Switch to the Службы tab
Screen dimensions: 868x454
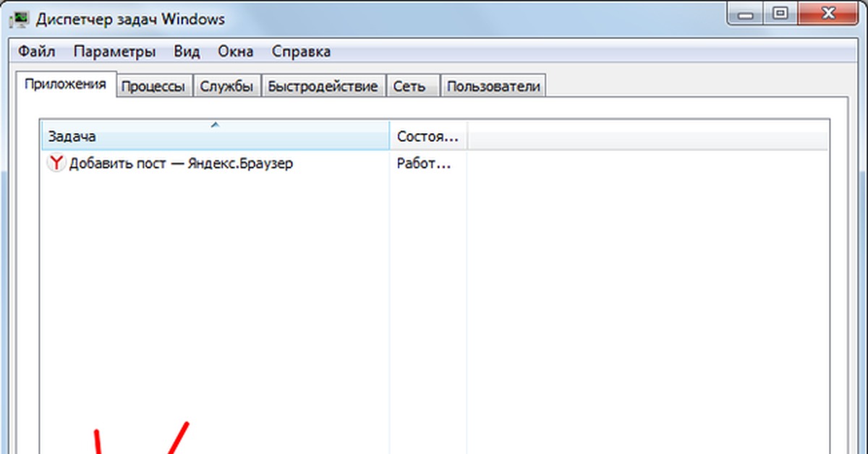pos(226,87)
